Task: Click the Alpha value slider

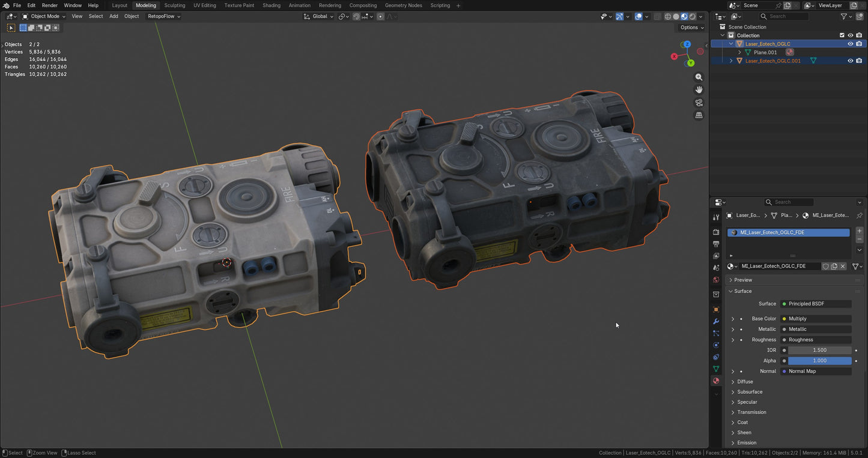Action: (x=819, y=361)
